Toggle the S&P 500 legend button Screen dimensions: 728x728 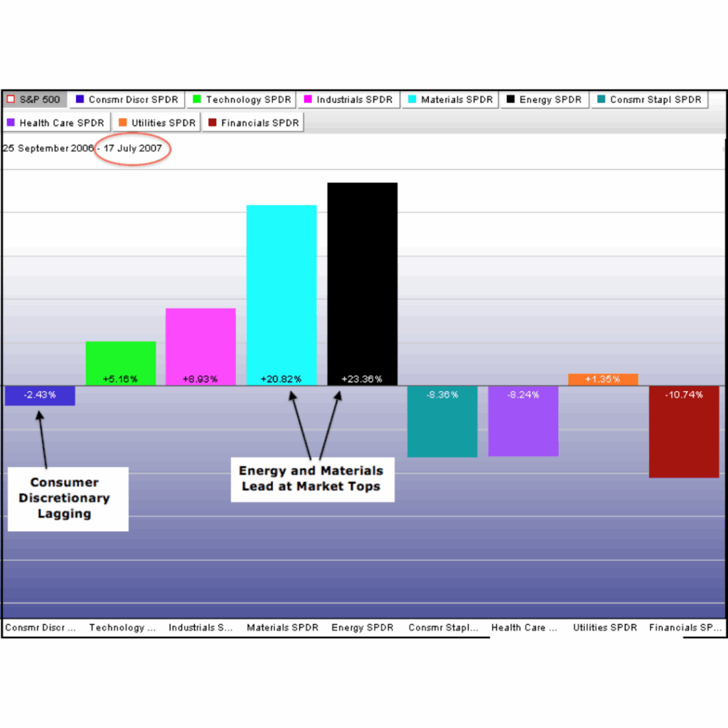pos(35,100)
